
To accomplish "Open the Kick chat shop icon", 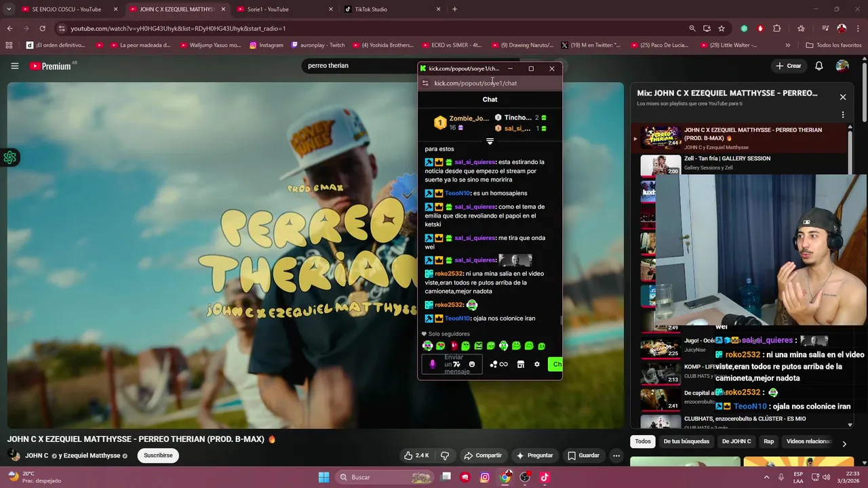I will click(520, 364).
